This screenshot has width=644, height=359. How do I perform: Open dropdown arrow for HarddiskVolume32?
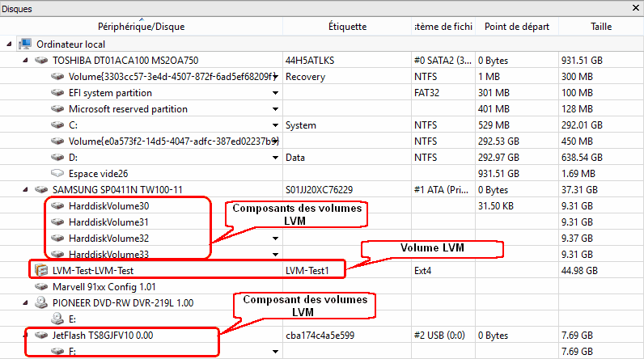pyautogui.click(x=275, y=239)
